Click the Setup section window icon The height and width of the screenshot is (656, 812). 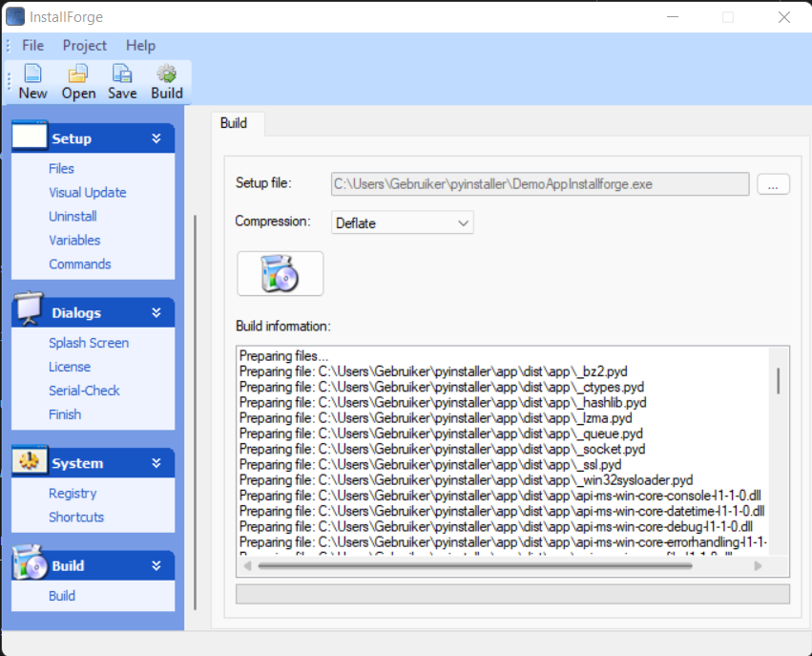coord(30,137)
